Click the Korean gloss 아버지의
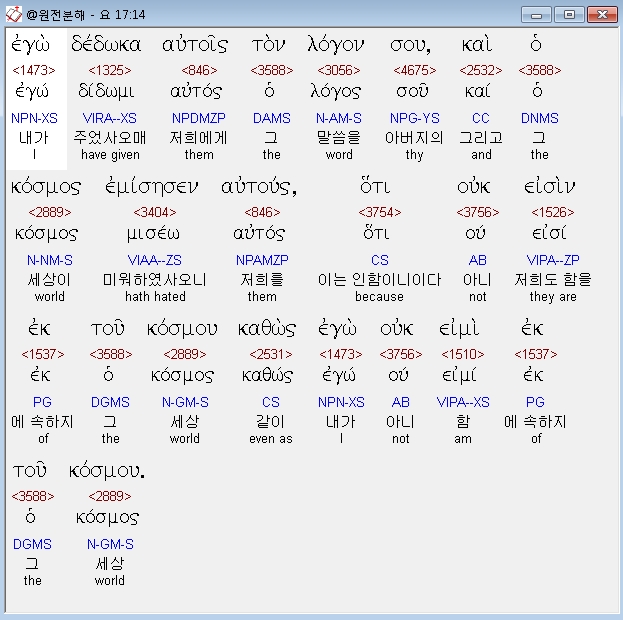623x620 pixels. pyautogui.click(x=414, y=138)
